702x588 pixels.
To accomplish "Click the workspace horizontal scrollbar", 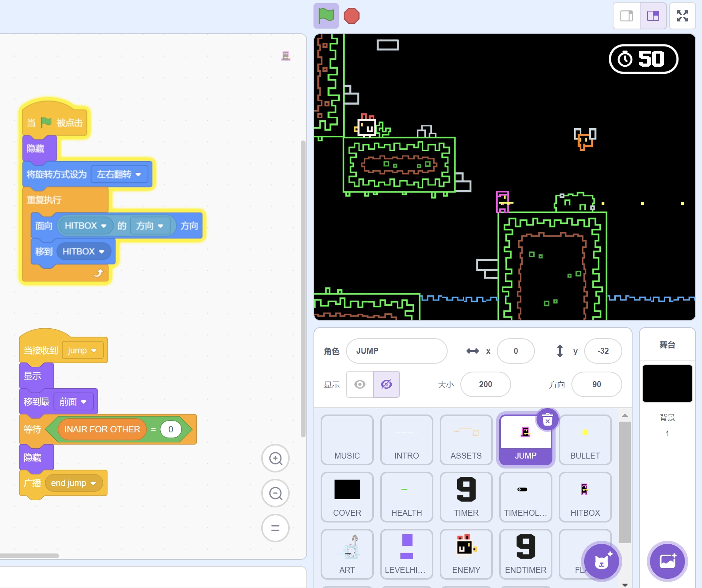I will 29,555.
